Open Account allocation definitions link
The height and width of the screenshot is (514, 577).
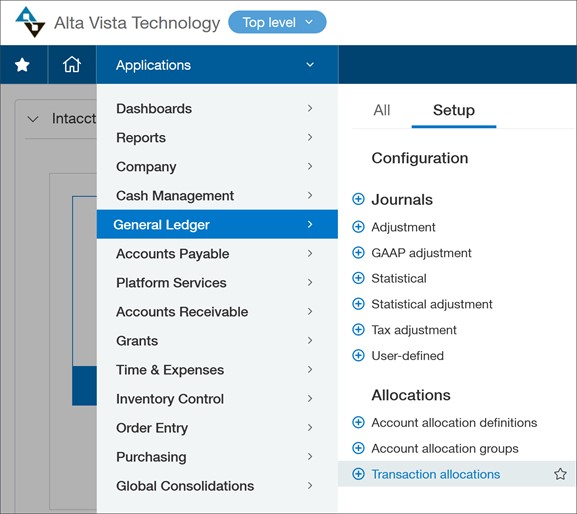click(454, 422)
